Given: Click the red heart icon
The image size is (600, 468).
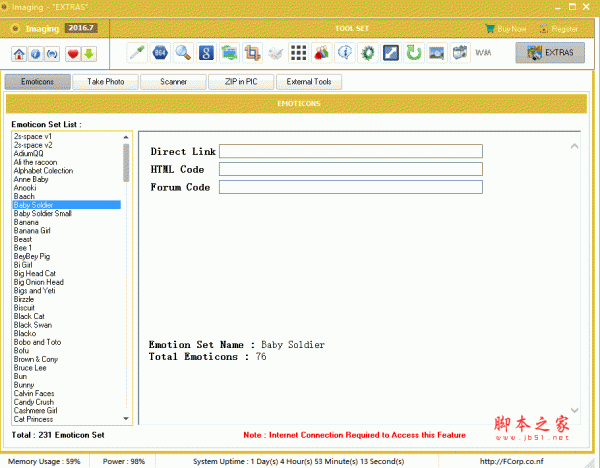Looking at the screenshot, I should pyautogui.click(x=73, y=54).
